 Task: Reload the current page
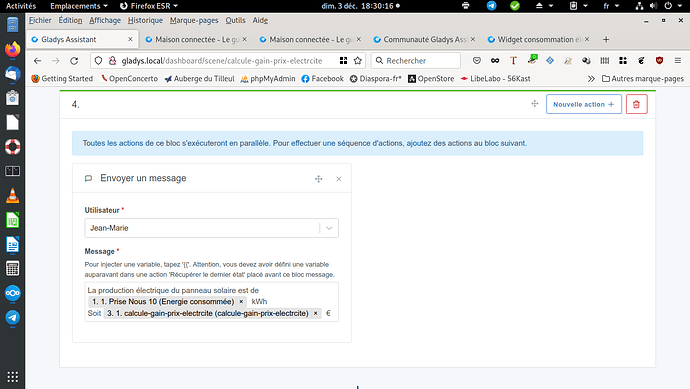(74, 61)
